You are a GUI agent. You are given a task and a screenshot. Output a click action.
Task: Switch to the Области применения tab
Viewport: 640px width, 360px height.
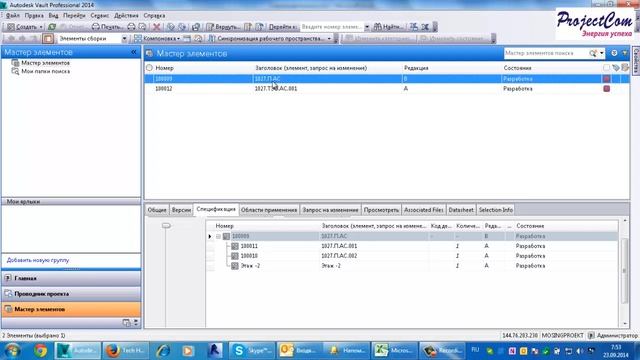click(269, 210)
